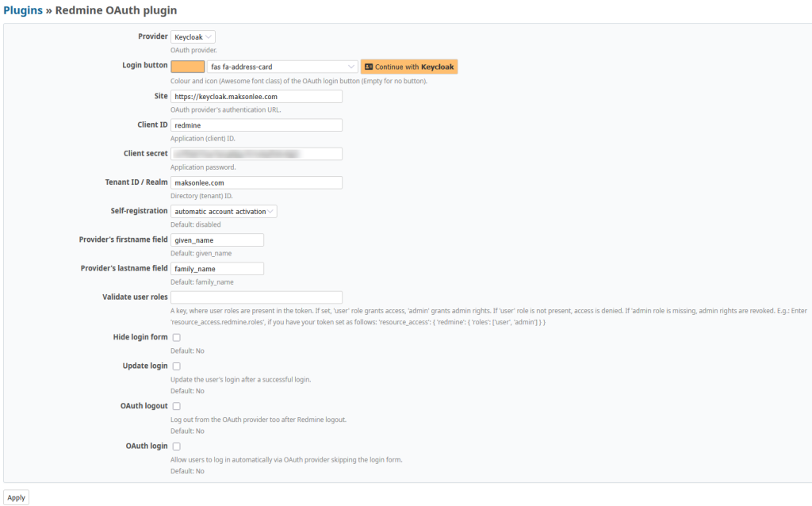Click the 'Update the user's login' description
Image resolution: width=812 pixels, height=506 pixels.
(241, 380)
